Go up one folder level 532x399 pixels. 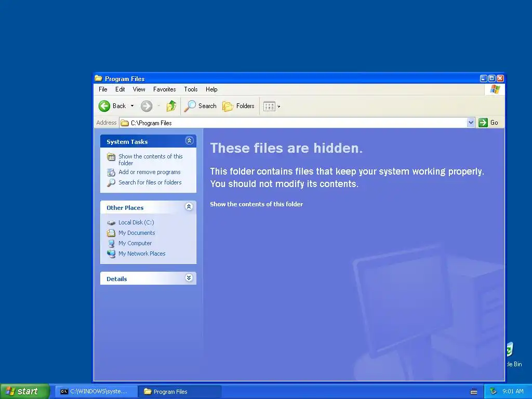(x=171, y=106)
